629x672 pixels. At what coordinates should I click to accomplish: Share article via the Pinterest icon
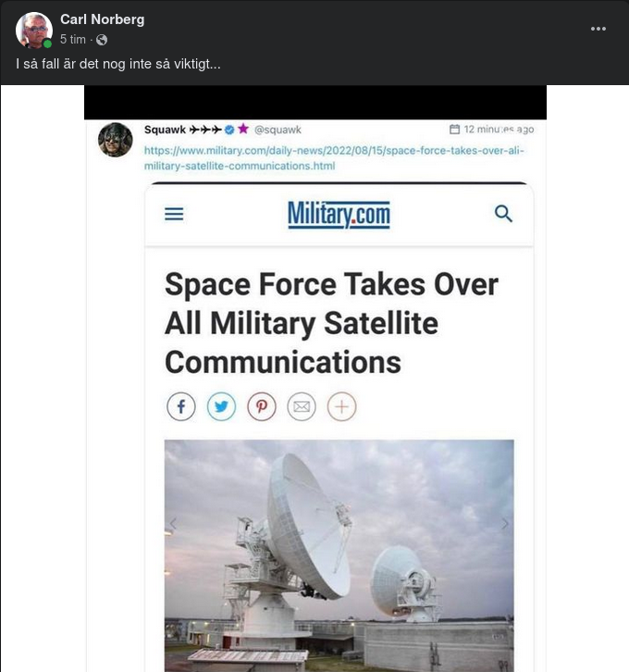pos(262,406)
